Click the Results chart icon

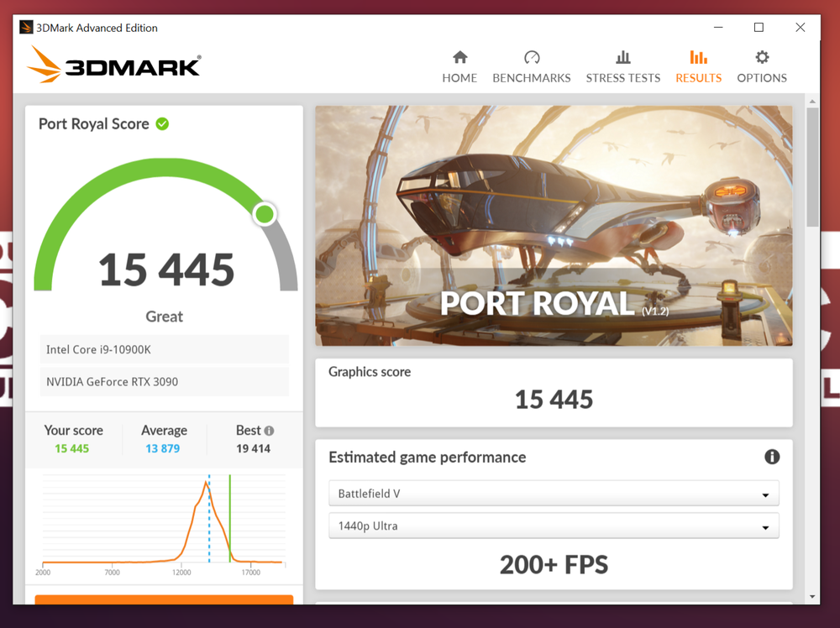tap(698, 58)
